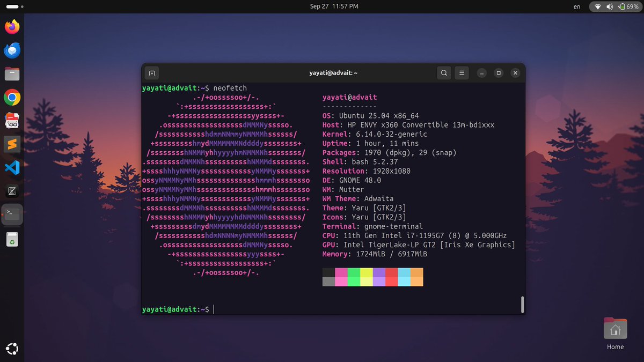Click the 'GPU: Intel TigerLake-LP GT2' line
The width and height of the screenshot is (644, 362).
coord(419,245)
